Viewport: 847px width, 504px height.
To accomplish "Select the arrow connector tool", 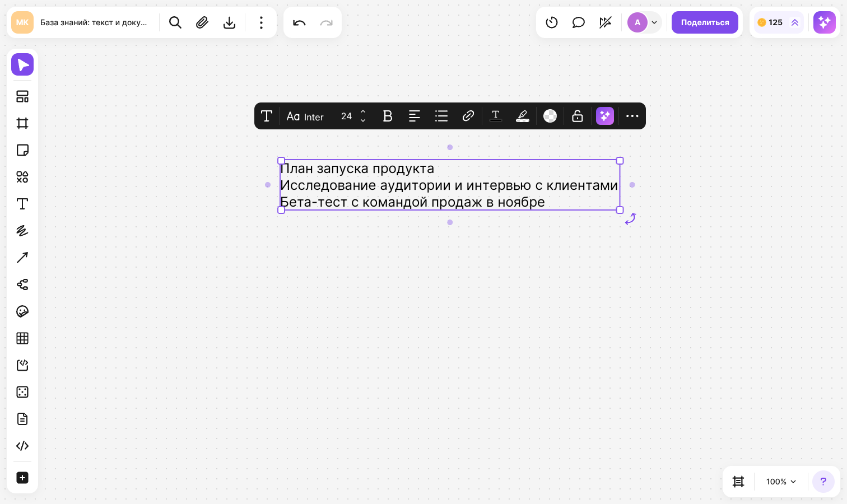I will point(22,258).
